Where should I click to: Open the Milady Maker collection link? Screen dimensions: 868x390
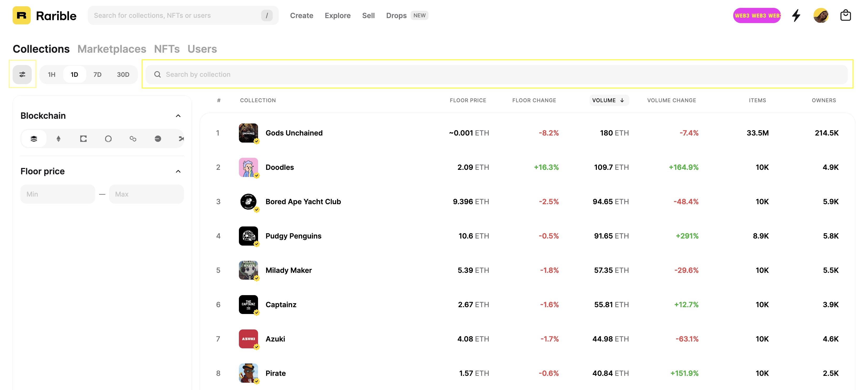coord(289,270)
